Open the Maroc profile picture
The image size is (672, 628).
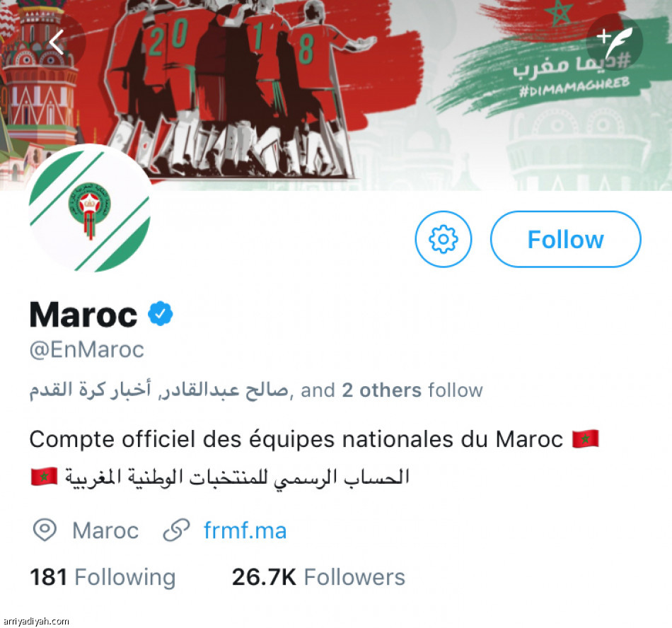click(x=89, y=208)
